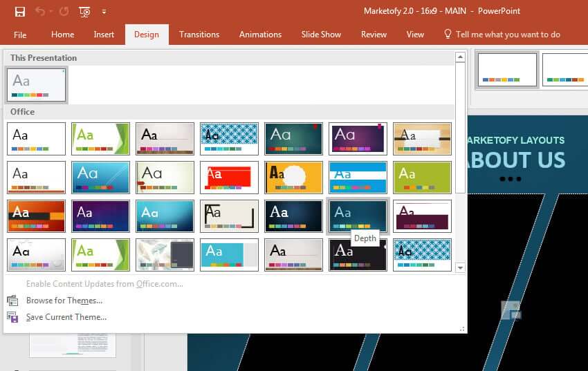The image size is (588, 371).
Task: Click the Tell me lightbulb icon
Action: pyautogui.click(x=448, y=35)
